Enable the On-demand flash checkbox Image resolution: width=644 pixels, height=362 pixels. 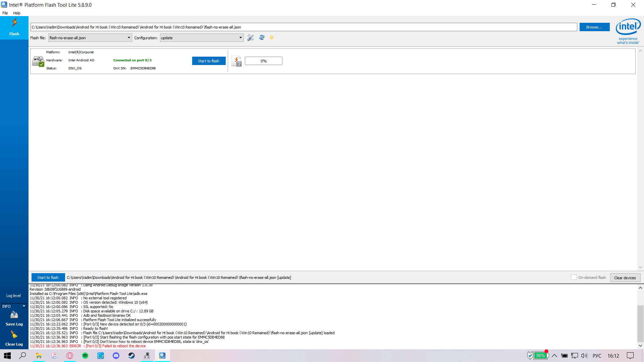pyautogui.click(x=574, y=277)
